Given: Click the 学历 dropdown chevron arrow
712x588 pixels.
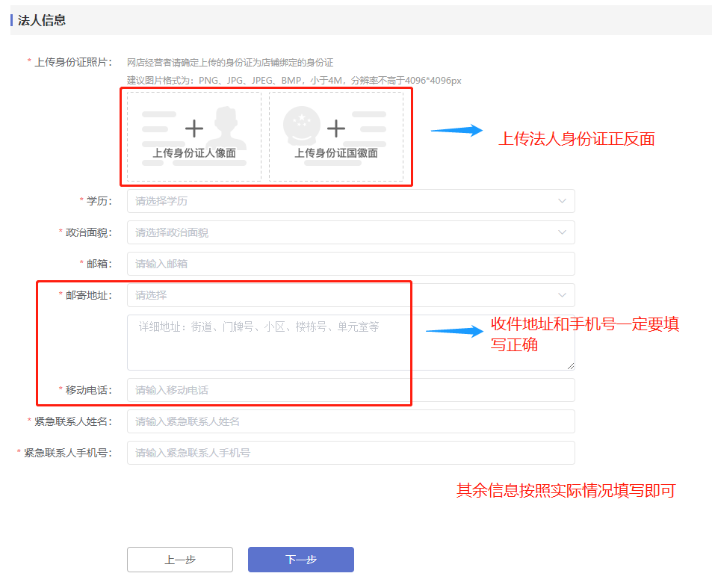Looking at the screenshot, I should [562, 201].
